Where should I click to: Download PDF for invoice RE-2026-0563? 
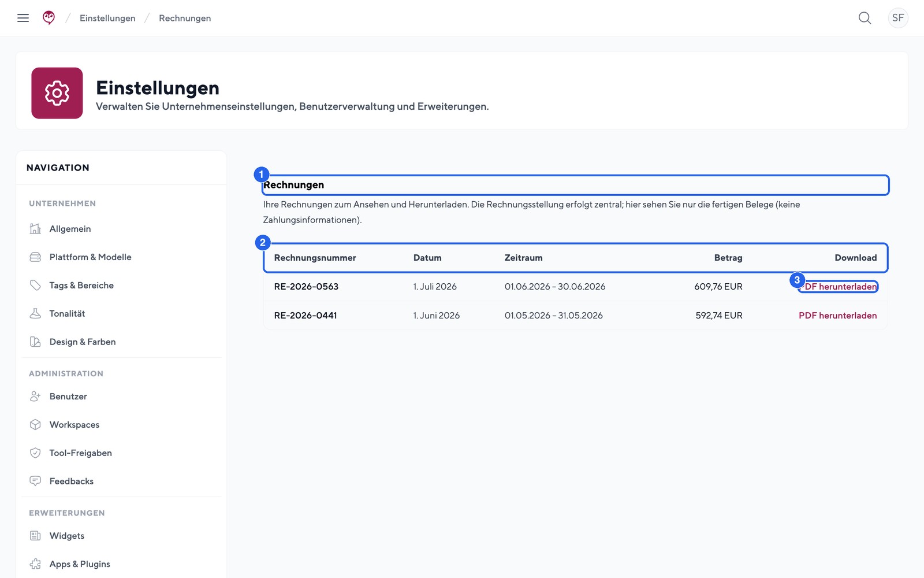[838, 287]
